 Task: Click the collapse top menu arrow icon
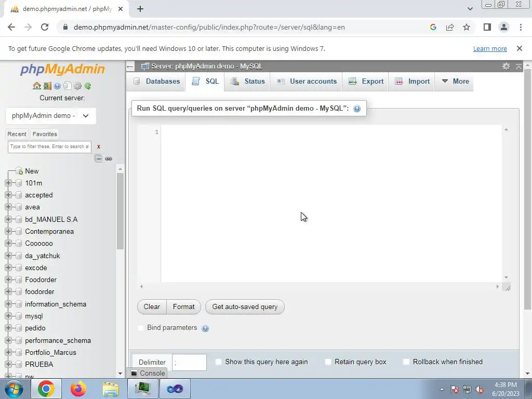(518, 66)
